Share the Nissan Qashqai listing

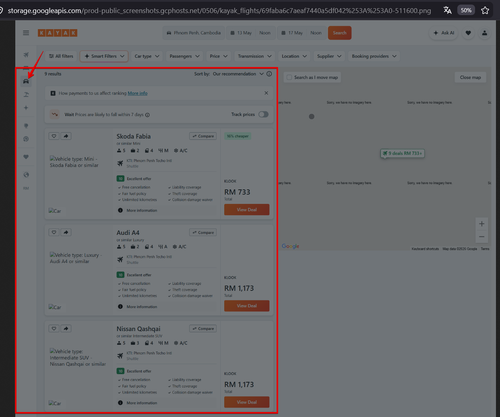coord(66,329)
